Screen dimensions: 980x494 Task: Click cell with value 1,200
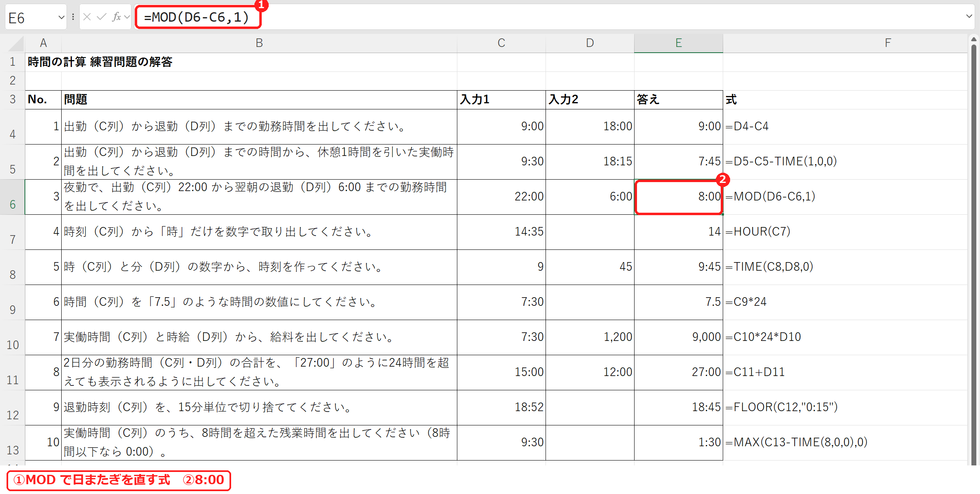[590, 337]
